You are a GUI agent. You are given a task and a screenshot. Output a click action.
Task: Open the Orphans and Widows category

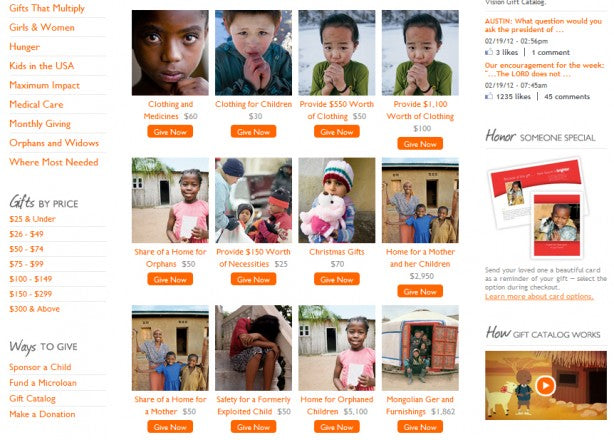[x=54, y=143]
